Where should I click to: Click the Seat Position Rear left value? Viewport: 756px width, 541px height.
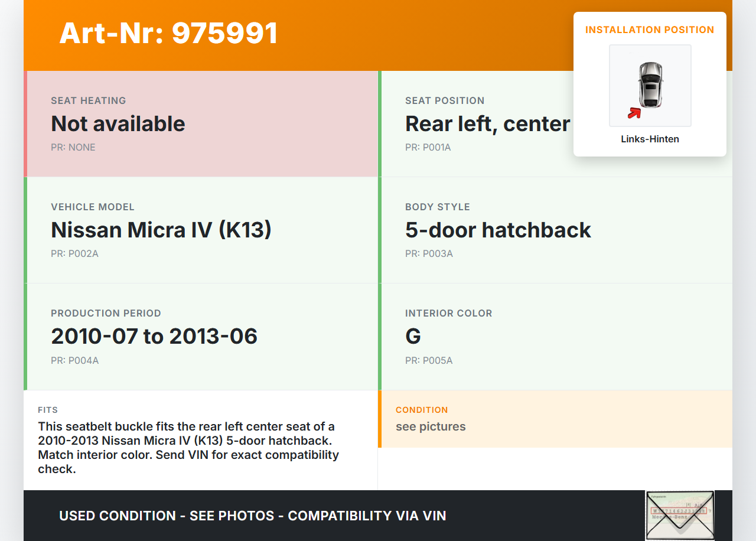coord(487,124)
